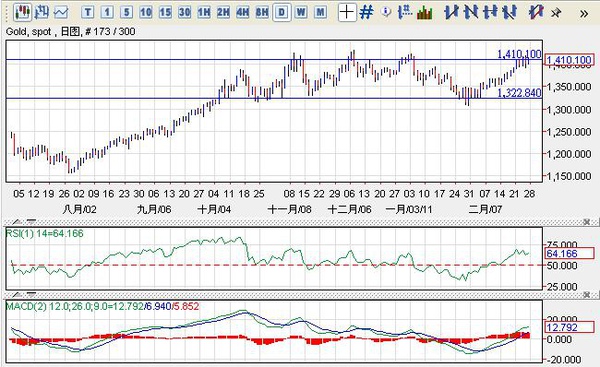Image resolution: width=600 pixels, height=367 pixels.
Task: Select the 1,322.840 horizontal line label
Action: pos(519,93)
